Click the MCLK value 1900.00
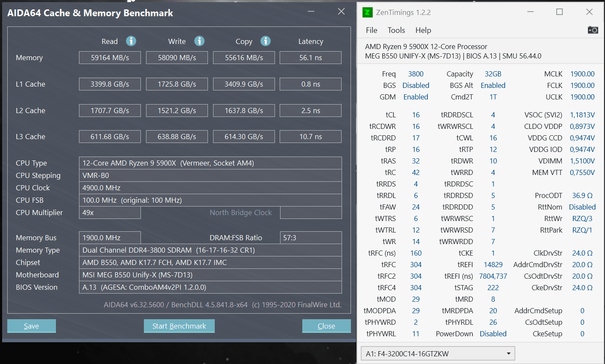Image resolution: width=605 pixels, height=364 pixels. pyautogui.click(x=582, y=74)
